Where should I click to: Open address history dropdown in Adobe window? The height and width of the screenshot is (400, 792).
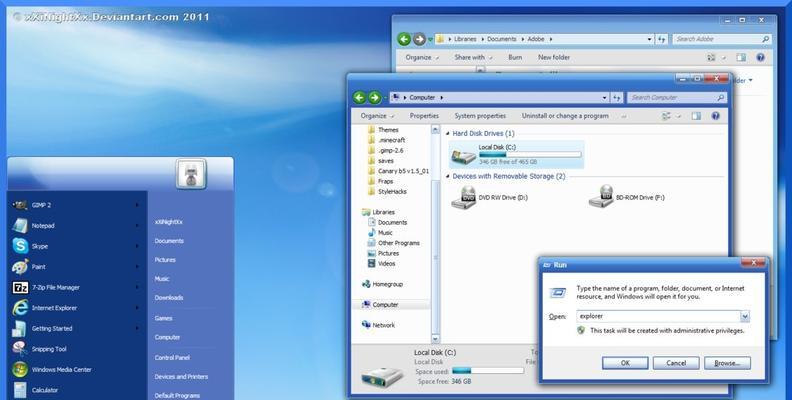tap(650, 39)
